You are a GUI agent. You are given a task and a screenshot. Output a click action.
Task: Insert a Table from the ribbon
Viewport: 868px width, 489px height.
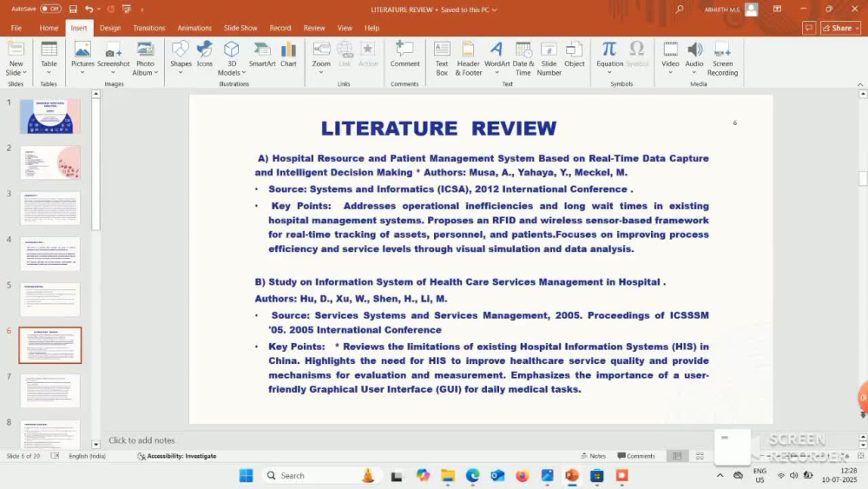tap(49, 58)
